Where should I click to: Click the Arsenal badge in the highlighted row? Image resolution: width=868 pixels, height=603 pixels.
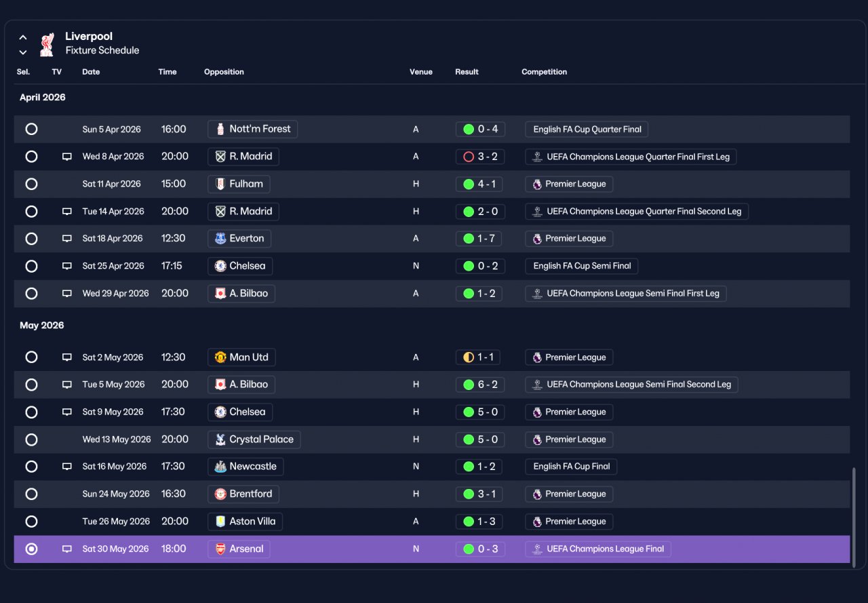pyautogui.click(x=220, y=549)
